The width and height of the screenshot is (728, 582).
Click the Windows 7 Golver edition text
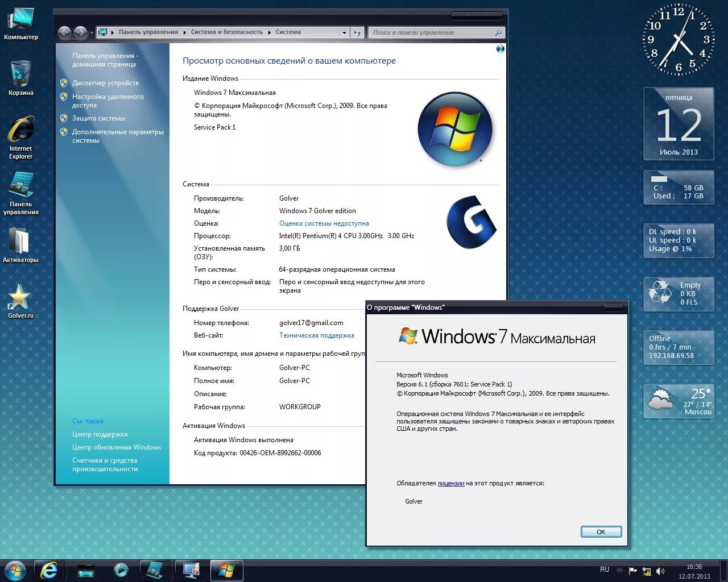317,211
